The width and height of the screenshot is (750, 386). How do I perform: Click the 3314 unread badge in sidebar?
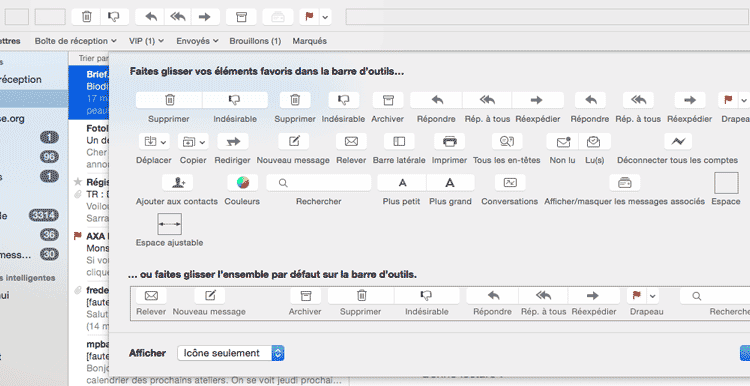click(44, 216)
